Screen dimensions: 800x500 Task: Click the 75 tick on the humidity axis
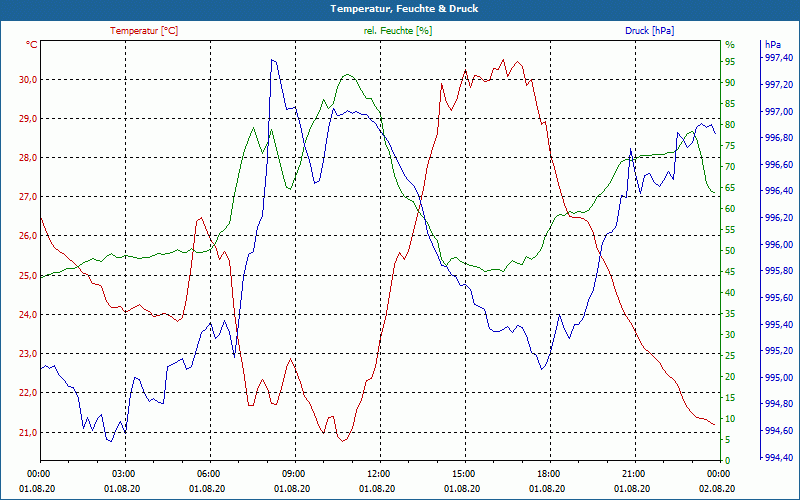pos(730,146)
